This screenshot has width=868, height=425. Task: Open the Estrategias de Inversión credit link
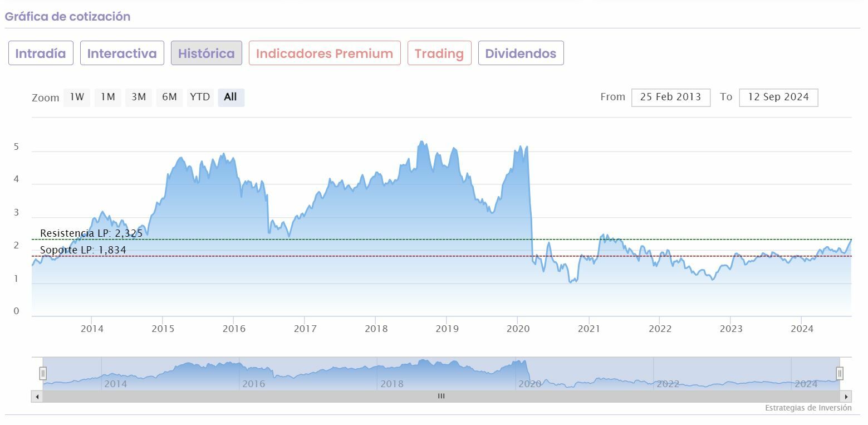pos(808,408)
